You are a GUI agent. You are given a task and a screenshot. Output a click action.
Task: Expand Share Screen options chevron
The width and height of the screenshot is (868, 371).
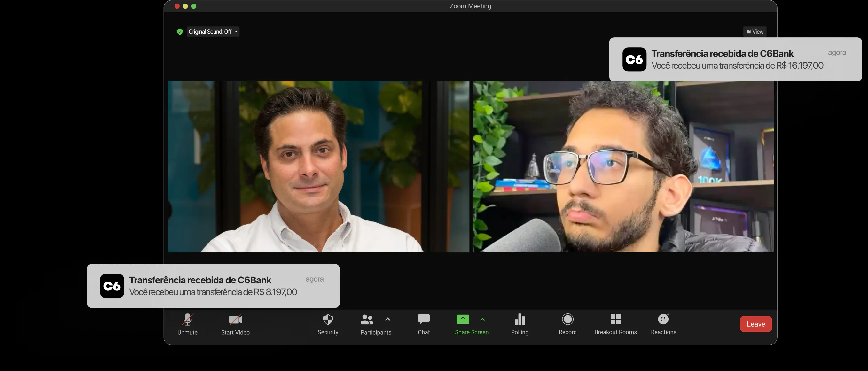[482, 319]
